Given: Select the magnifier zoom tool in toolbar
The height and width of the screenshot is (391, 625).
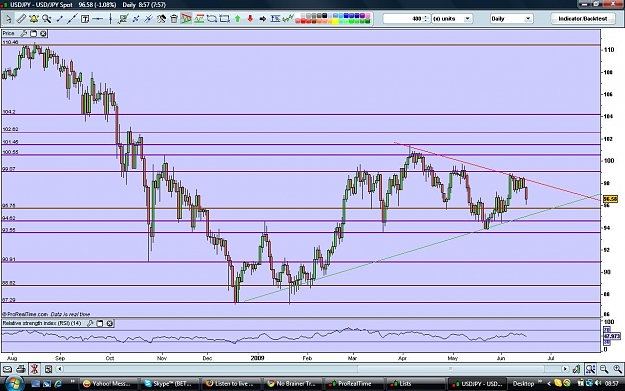Looking at the screenshot, I should point(47,19).
